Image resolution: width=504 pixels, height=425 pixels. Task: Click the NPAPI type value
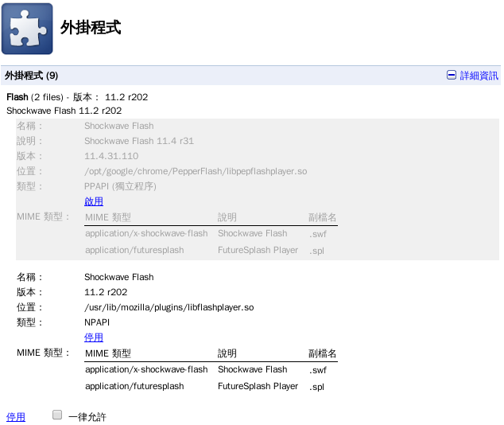click(x=97, y=322)
